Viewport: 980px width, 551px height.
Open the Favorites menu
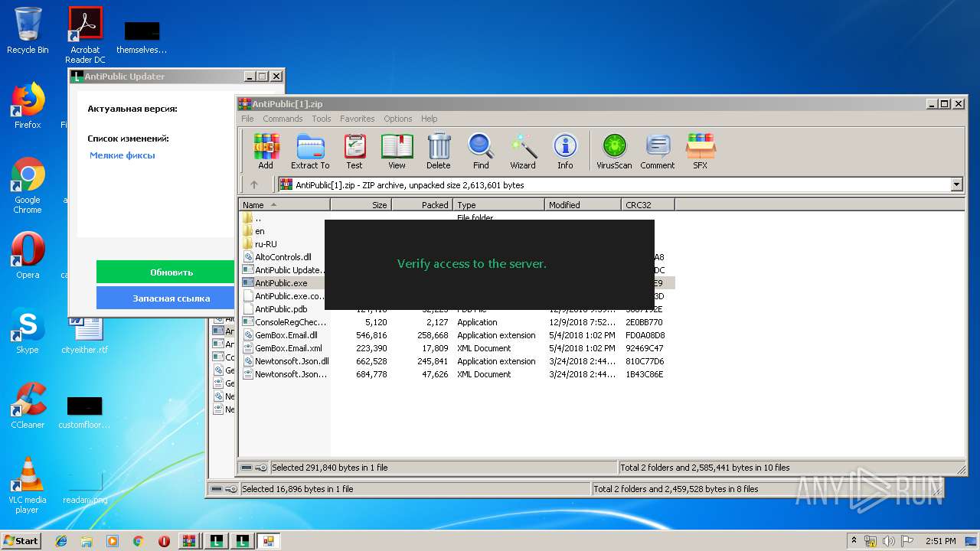(358, 119)
